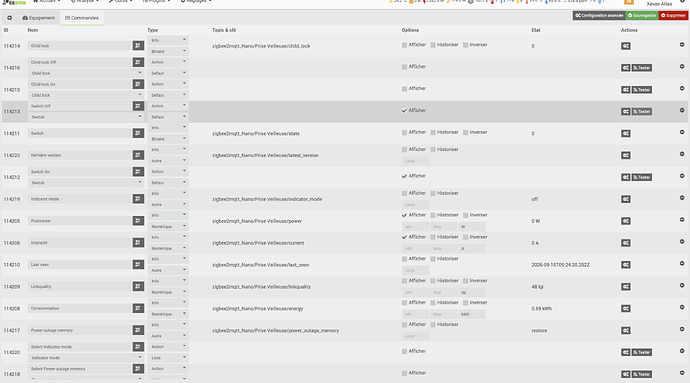Uncheck Afficher for Puissance command
Viewport: 690px width, 383px height.
click(404, 215)
